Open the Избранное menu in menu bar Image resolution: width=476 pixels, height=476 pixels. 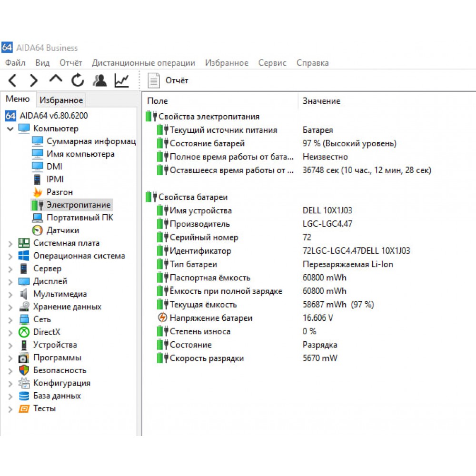click(x=227, y=63)
